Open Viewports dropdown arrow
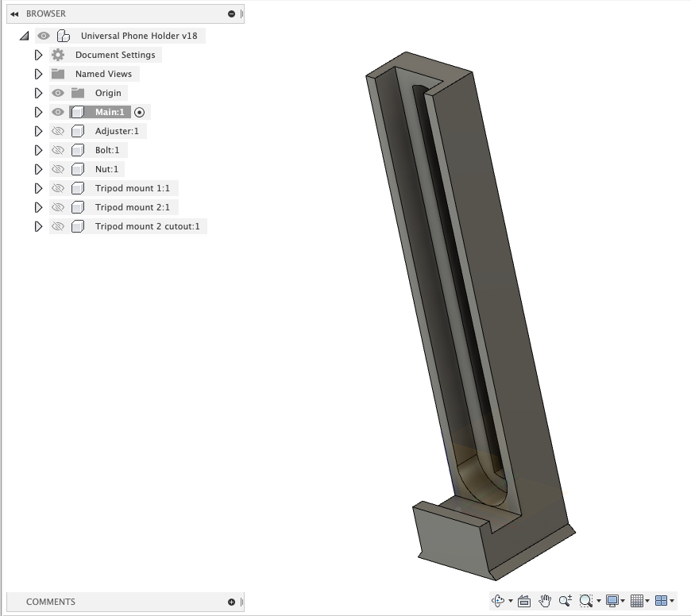The width and height of the screenshot is (691, 616). click(672, 601)
